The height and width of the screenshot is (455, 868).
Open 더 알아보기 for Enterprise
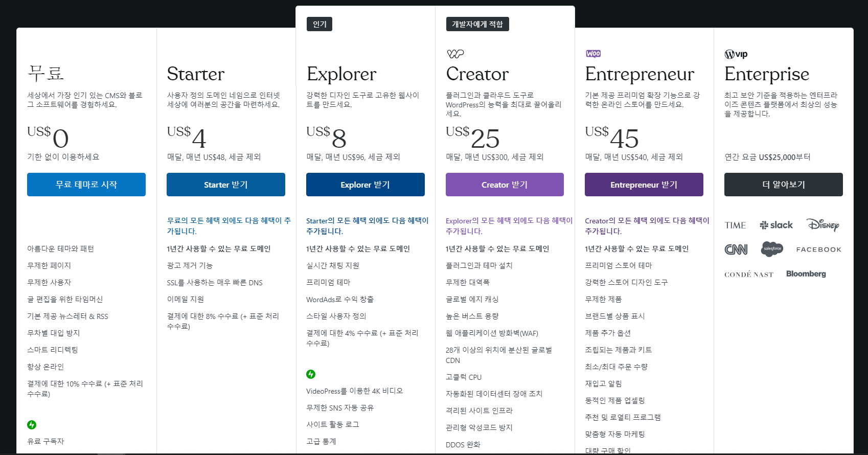[x=784, y=185]
